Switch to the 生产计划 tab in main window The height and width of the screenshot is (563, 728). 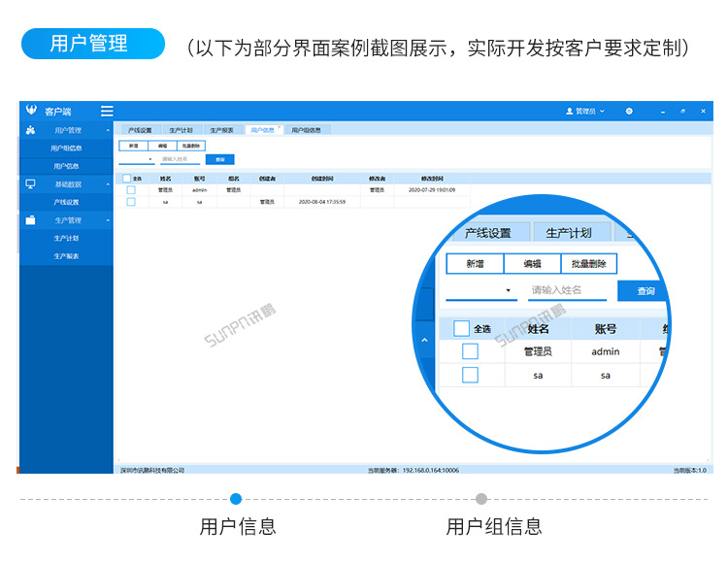(181, 130)
